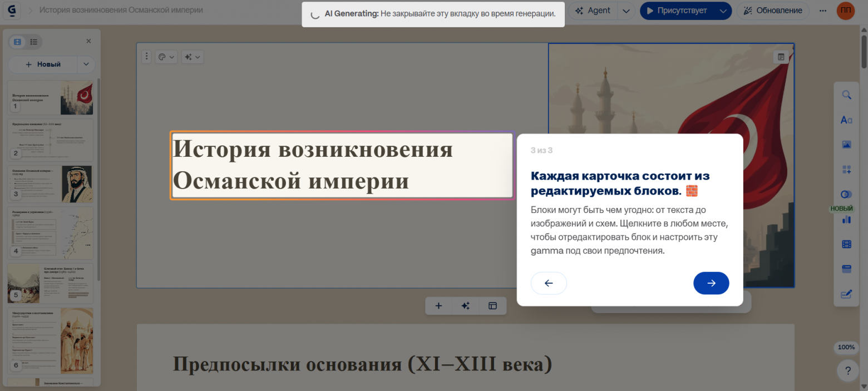Click the Обновление upgrade button

(x=773, y=11)
